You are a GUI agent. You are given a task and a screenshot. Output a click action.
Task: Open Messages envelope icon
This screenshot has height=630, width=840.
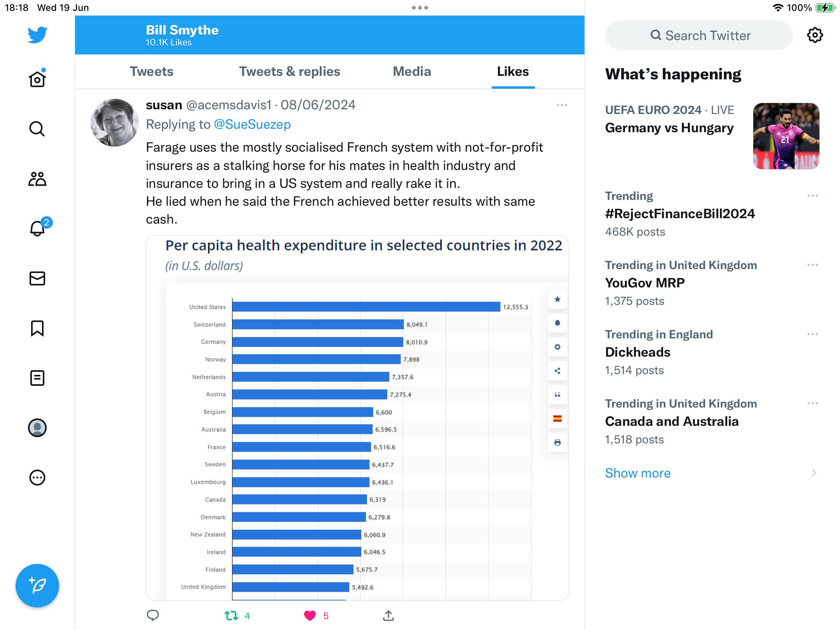(x=37, y=278)
